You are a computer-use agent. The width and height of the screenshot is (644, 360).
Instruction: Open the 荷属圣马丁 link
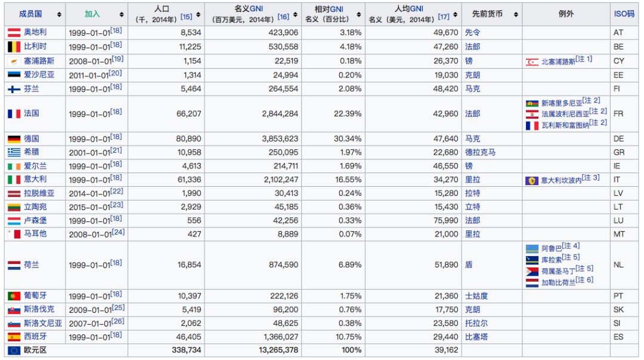click(x=558, y=271)
